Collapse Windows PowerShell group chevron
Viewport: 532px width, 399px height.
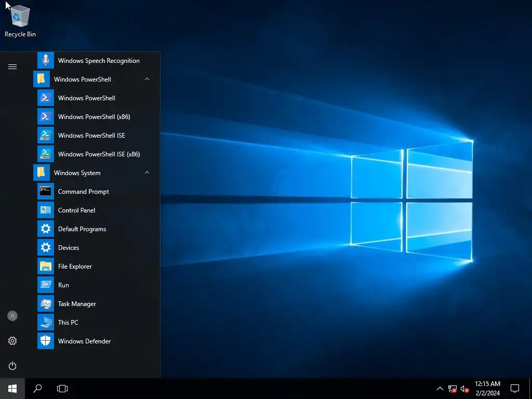coord(147,79)
